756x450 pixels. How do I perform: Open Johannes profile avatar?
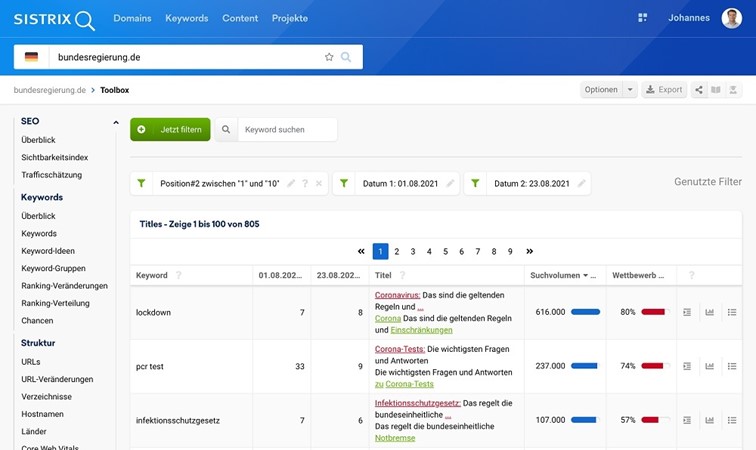(x=731, y=18)
